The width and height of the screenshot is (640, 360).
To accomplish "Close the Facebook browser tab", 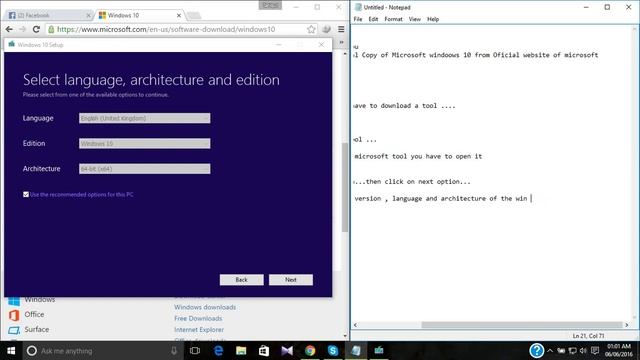I will (89, 16).
